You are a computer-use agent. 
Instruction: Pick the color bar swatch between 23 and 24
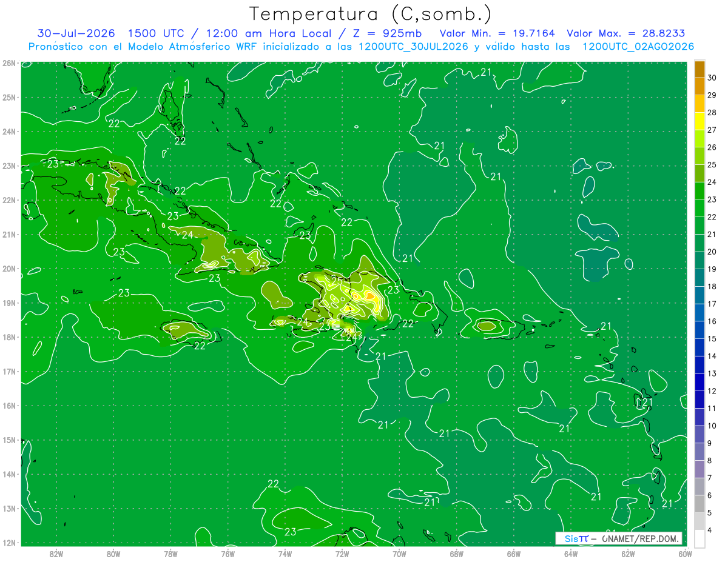699,191
